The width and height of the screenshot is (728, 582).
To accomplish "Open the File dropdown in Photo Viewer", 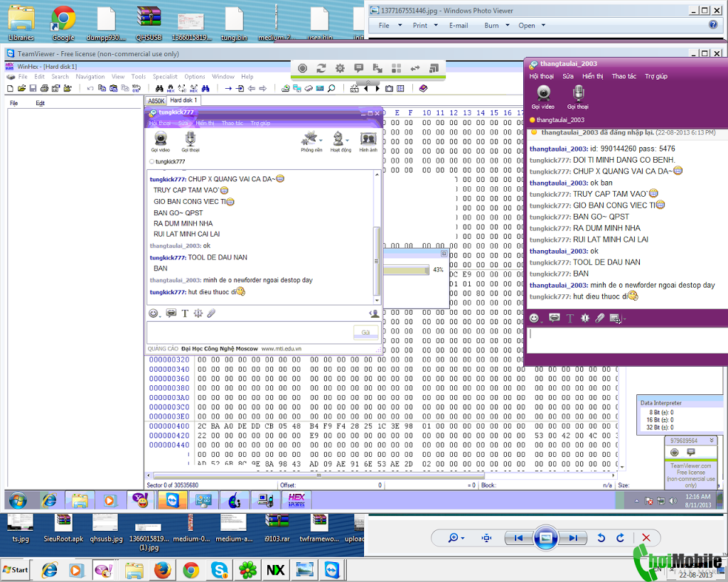I will tap(390, 26).
